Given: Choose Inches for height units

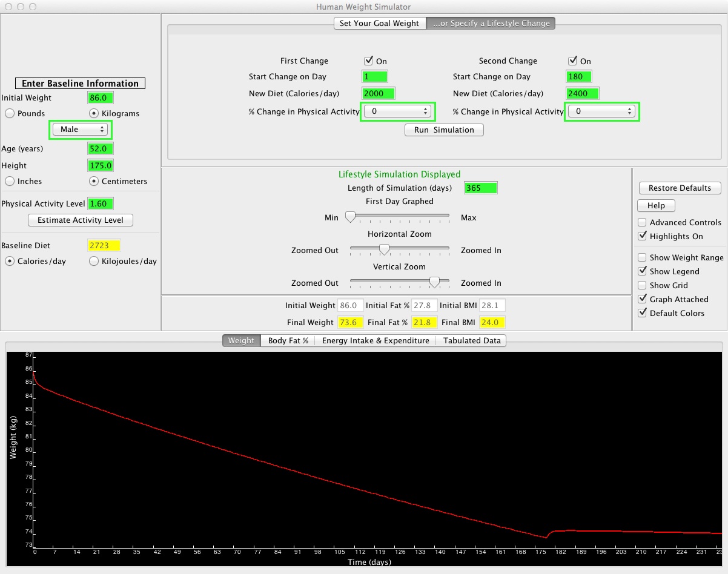Looking at the screenshot, I should click(x=10, y=182).
